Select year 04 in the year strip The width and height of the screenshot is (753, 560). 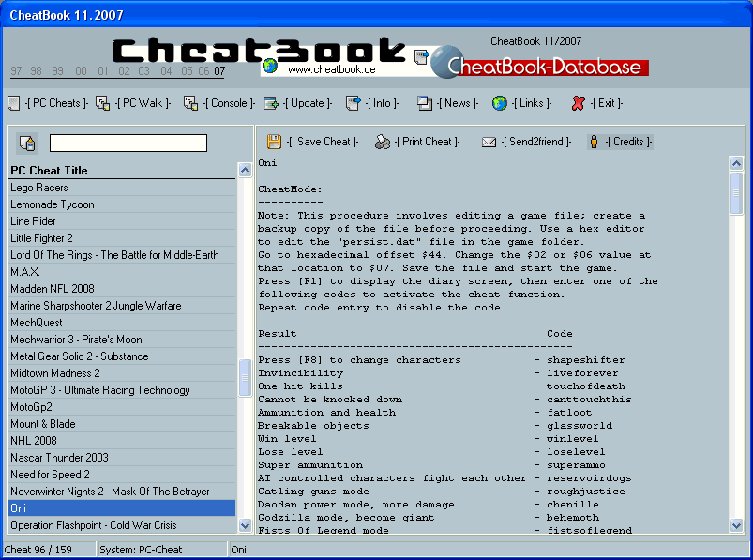point(166,71)
